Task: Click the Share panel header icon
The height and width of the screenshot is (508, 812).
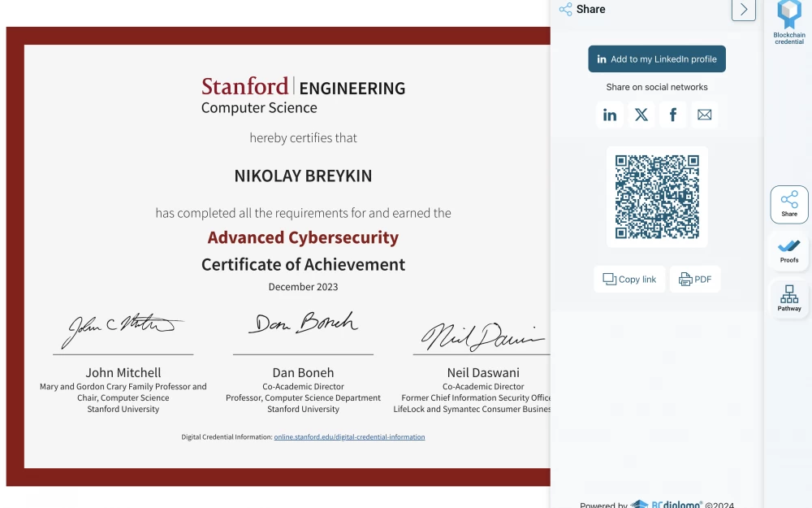Action: 565,9
